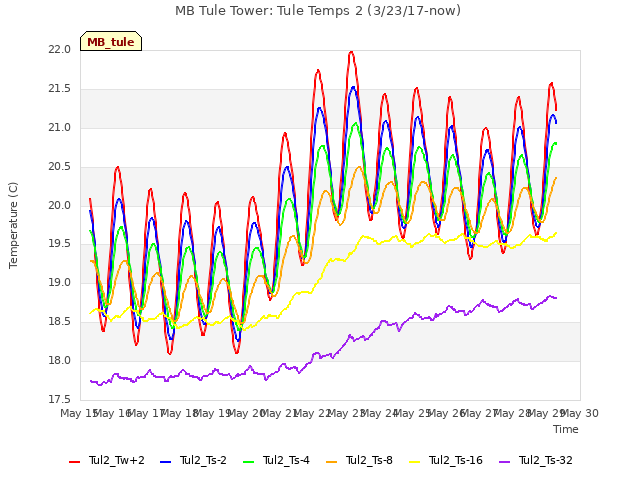Click the blue Tul2_Ts-2 legend swatch
Screen dimensions: 640x480
(165, 462)
